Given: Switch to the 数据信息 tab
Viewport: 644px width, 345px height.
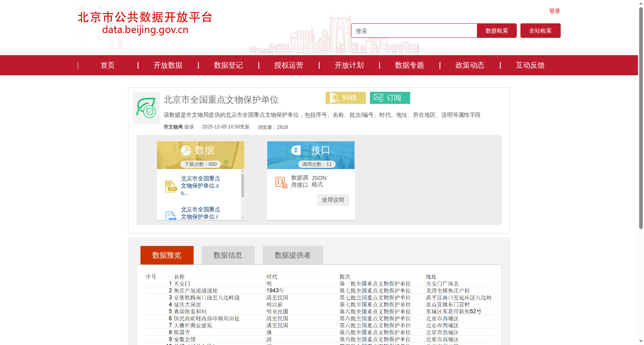Looking at the screenshot, I should pyautogui.click(x=228, y=255).
